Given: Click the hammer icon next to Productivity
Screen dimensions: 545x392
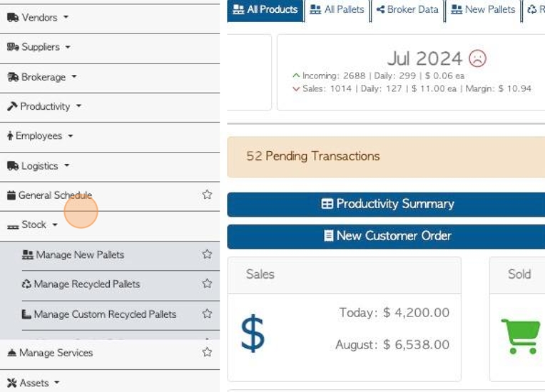Looking at the screenshot, I should point(12,106).
